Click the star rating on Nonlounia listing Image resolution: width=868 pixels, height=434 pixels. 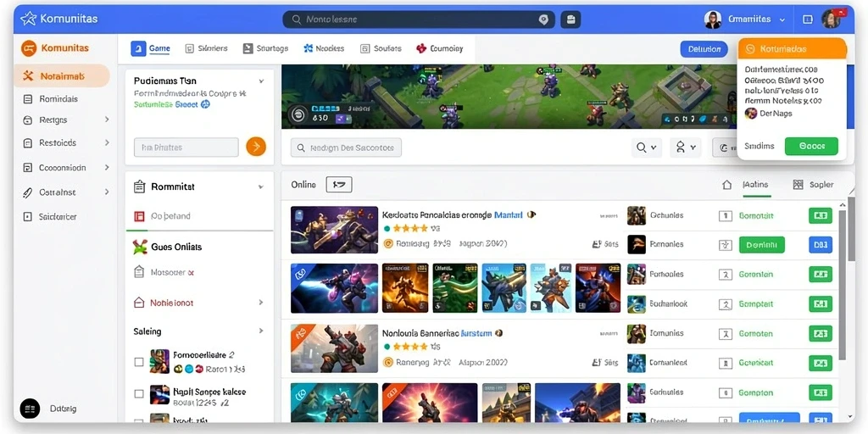point(410,347)
